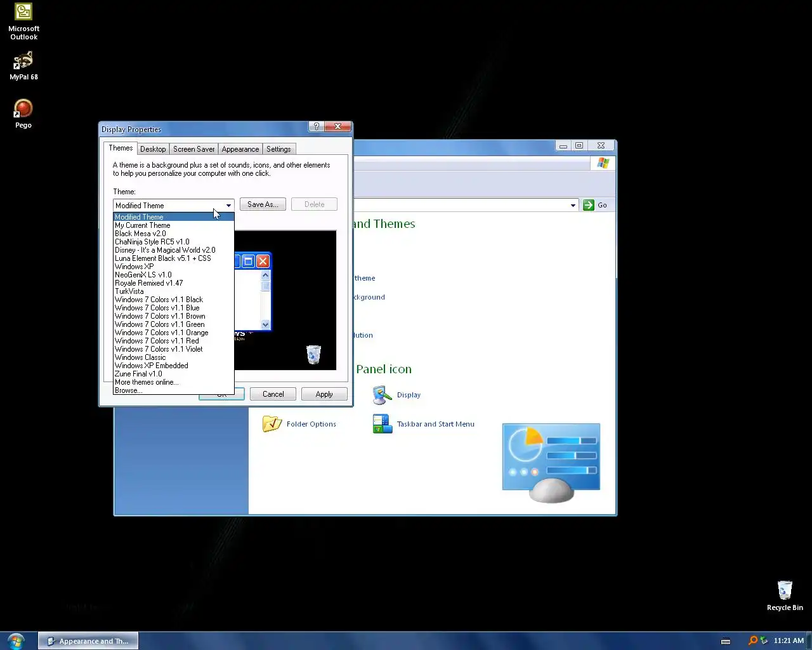812x650 pixels.
Task: Click the Windows flag logo in Control Panel
Action: pos(603,163)
